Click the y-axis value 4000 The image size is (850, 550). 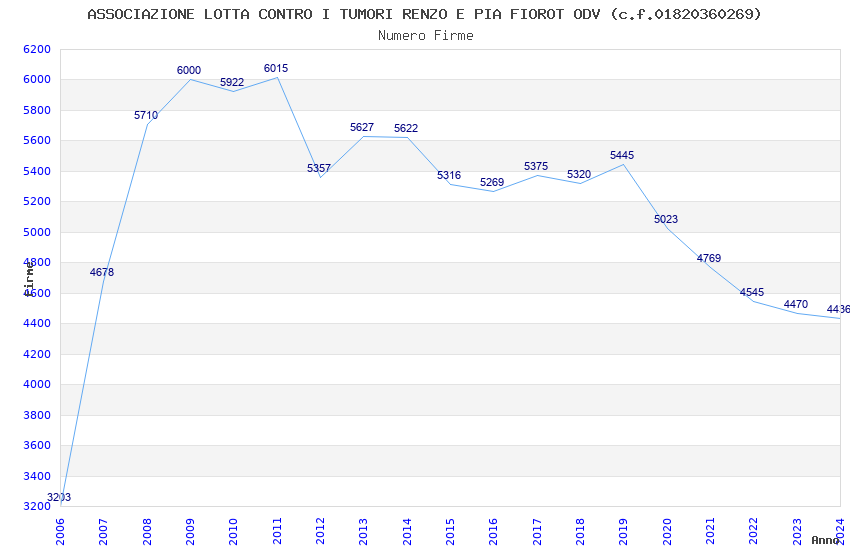click(37, 385)
